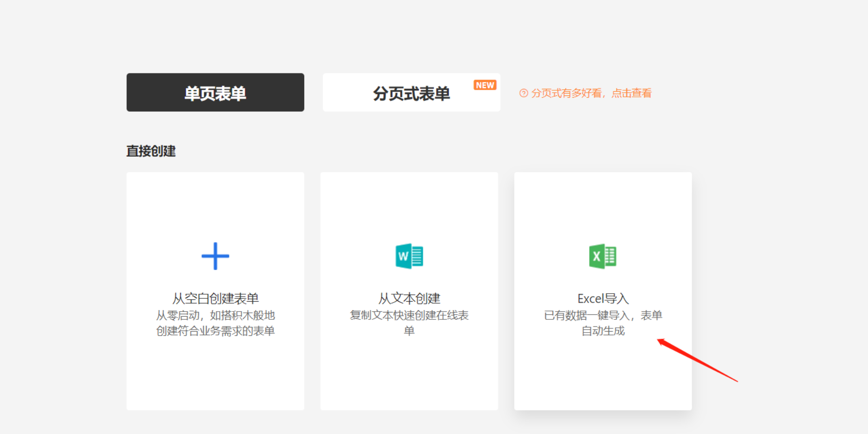Click the description 已有数据一键导入,表单自动生成
This screenshot has width=868, height=434.
(x=603, y=323)
